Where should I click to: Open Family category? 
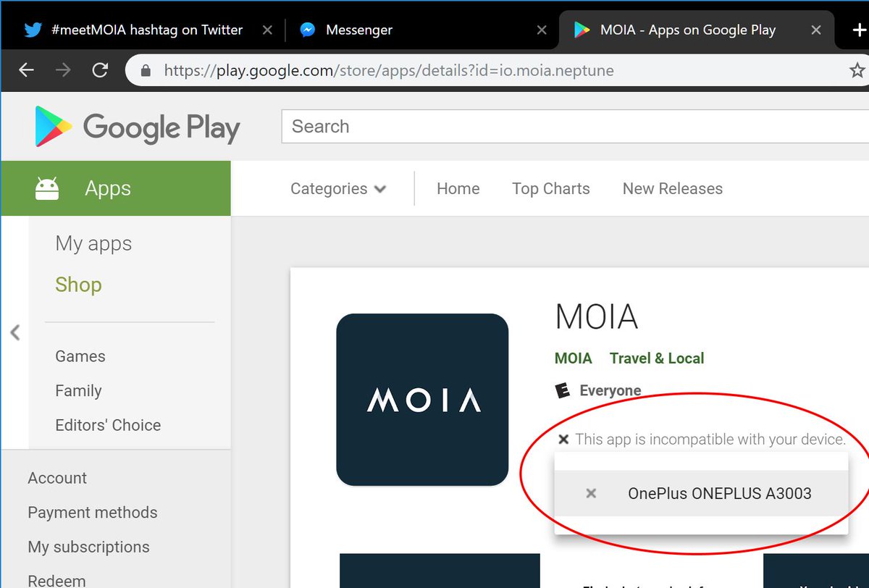coord(78,391)
